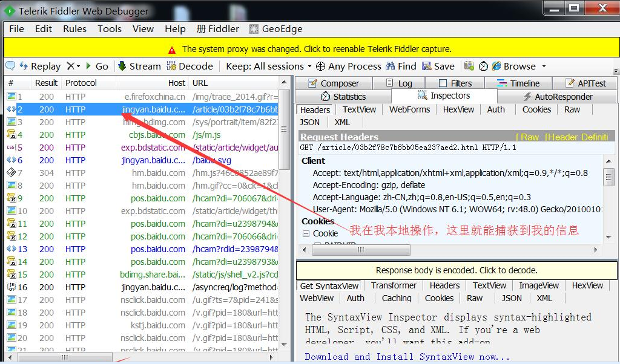Screen dimensions: 620x364
Task: Click Save toolbar button
Action: click(438, 66)
